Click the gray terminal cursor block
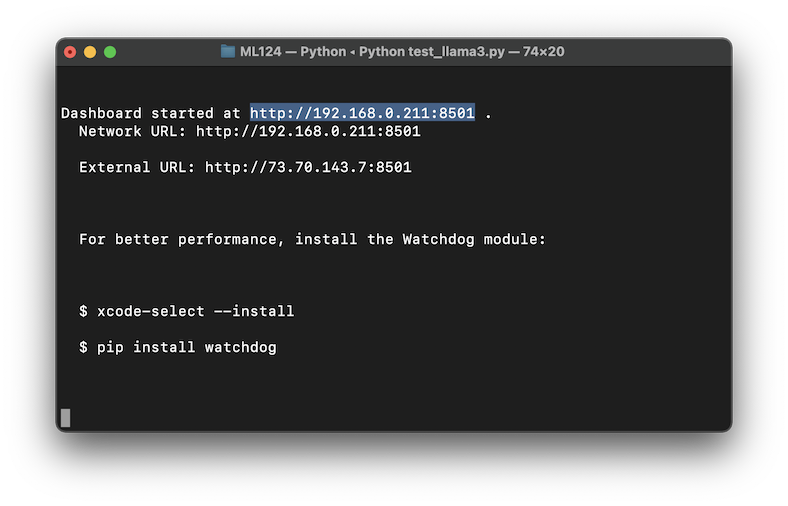This screenshot has height=506, width=788. [x=65, y=418]
